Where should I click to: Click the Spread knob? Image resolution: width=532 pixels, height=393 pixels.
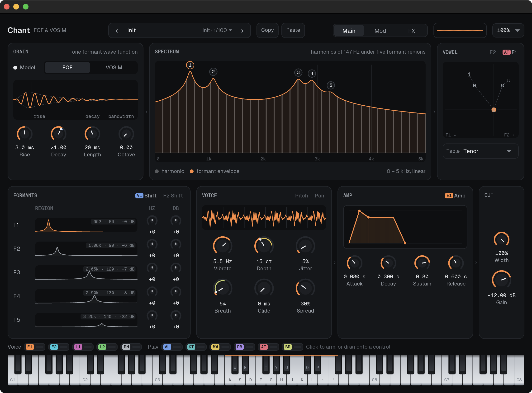pos(305,288)
